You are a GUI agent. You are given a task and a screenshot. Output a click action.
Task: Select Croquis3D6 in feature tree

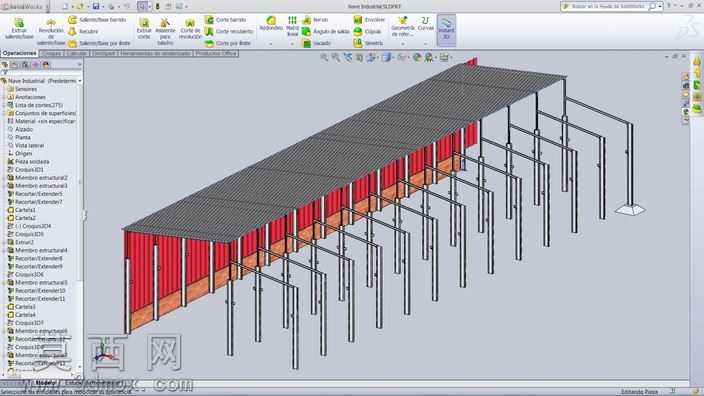point(26,275)
